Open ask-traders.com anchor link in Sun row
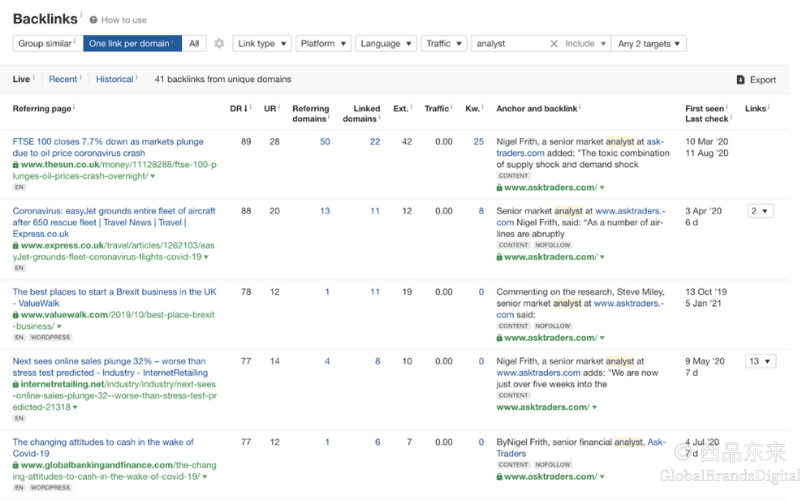800x500 pixels. [580, 147]
